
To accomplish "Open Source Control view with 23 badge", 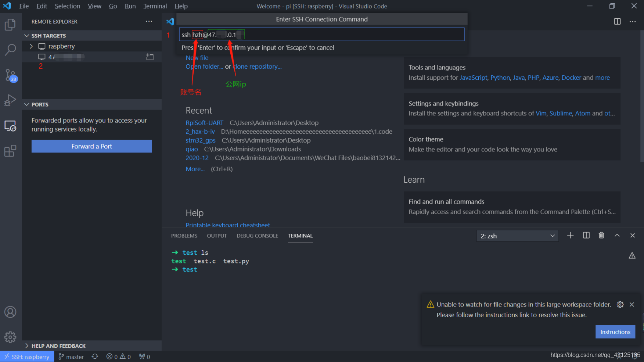I will [x=10, y=75].
